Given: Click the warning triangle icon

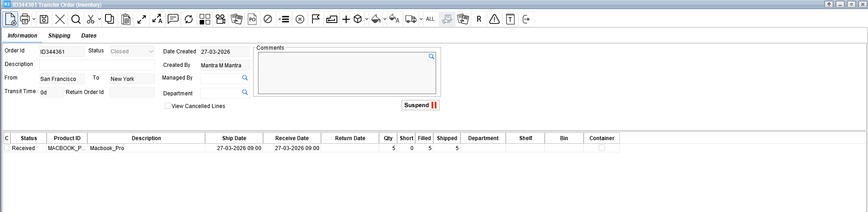Looking at the screenshot, I should pyautogui.click(x=494, y=19).
